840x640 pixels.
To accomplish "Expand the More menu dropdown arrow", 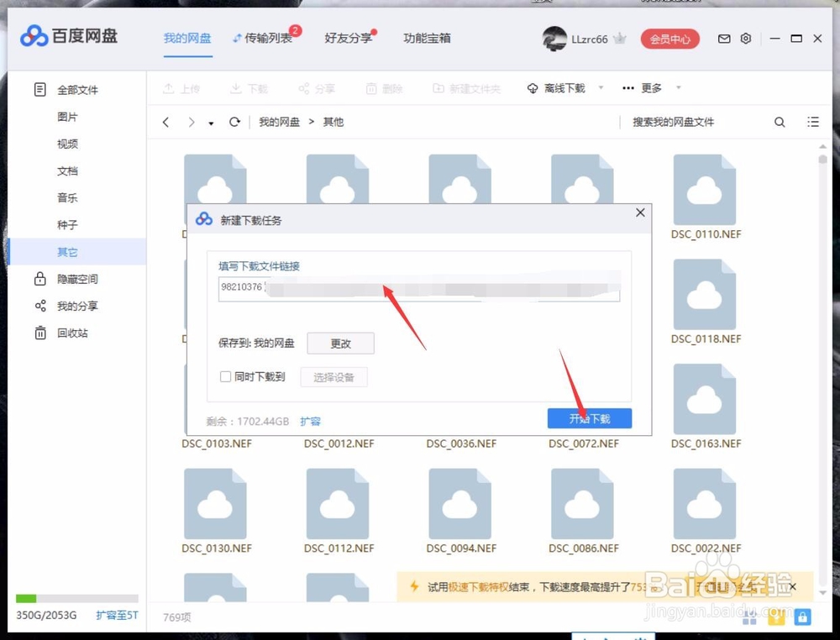I will coord(678,88).
